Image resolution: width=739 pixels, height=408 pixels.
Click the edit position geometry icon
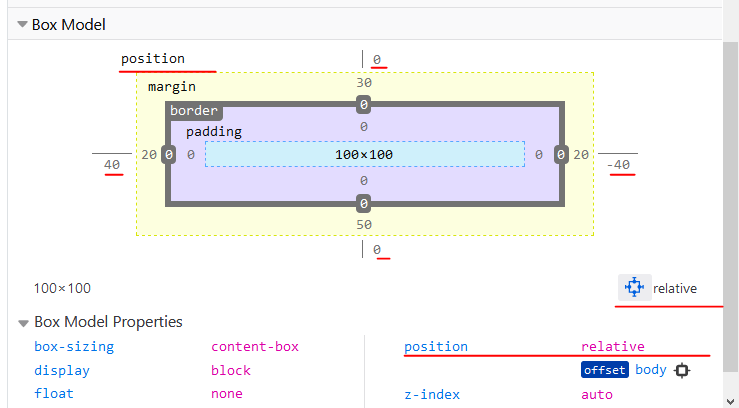(x=634, y=288)
